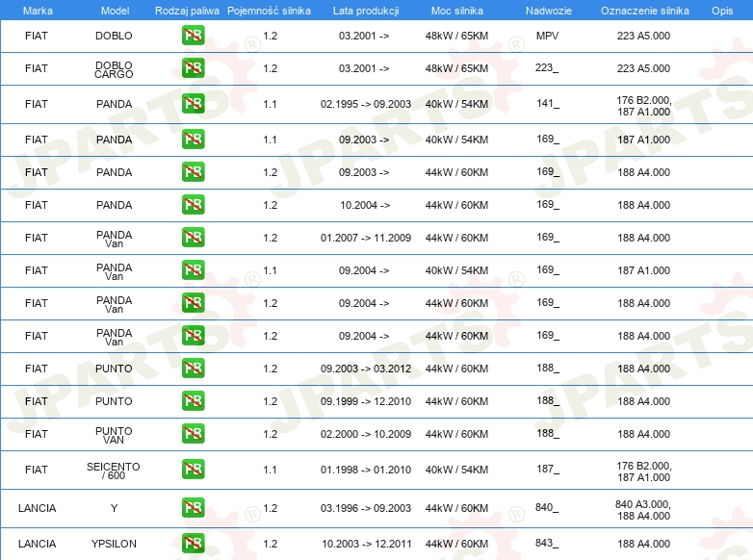The height and width of the screenshot is (560, 753).
Task: Click the Model column header
Action: point(115,11)
